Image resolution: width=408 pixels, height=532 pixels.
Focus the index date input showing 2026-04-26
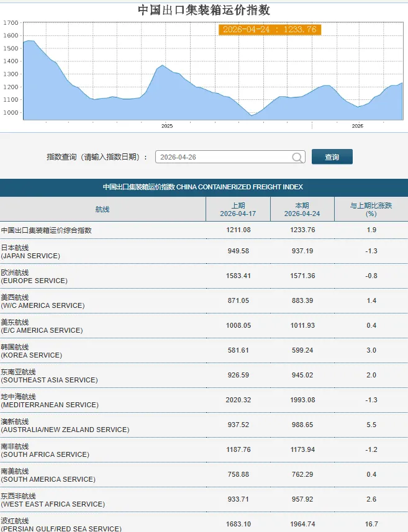pos(222,158)
